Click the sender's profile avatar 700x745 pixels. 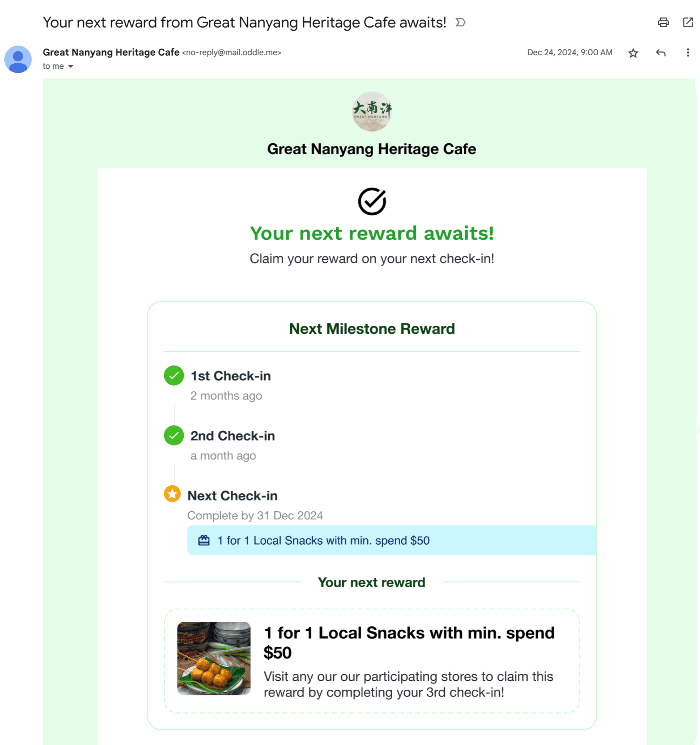(18, 59)
